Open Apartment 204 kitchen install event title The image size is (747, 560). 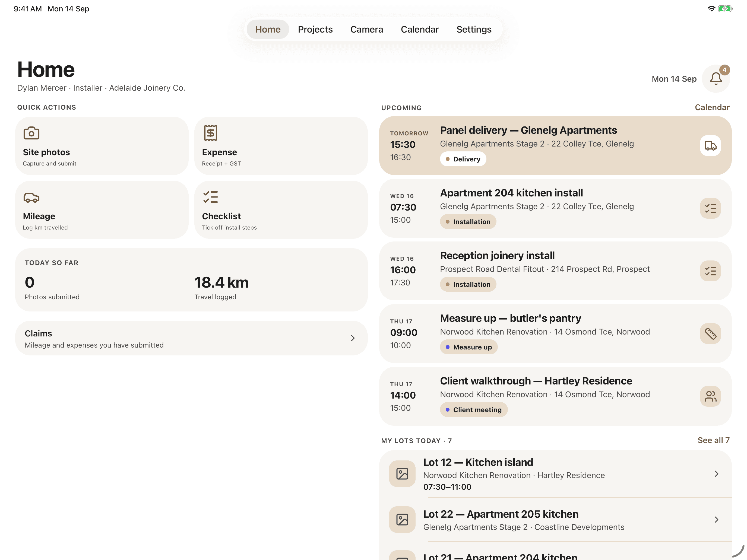click(511, 193)
